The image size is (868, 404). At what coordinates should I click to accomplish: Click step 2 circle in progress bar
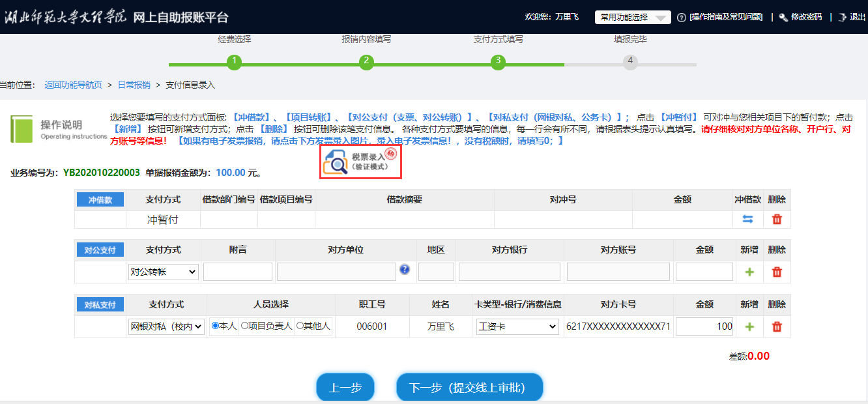pos(366,62)
